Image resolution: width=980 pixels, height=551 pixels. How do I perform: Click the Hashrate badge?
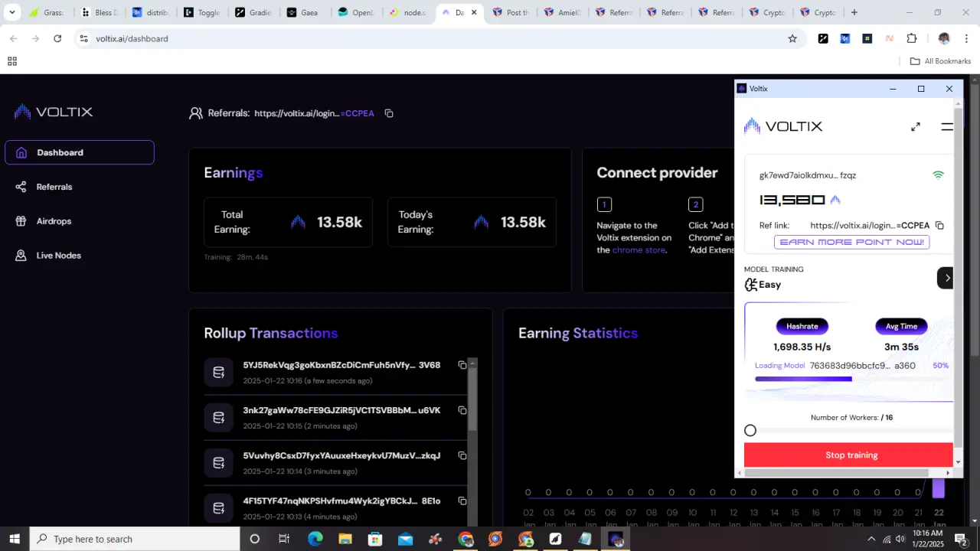(802, 326)
